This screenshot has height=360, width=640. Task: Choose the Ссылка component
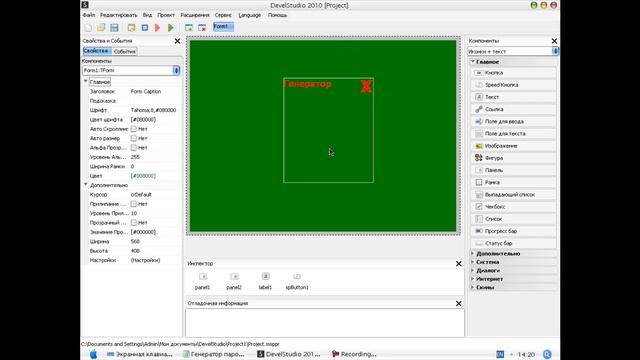coord(513,109)
